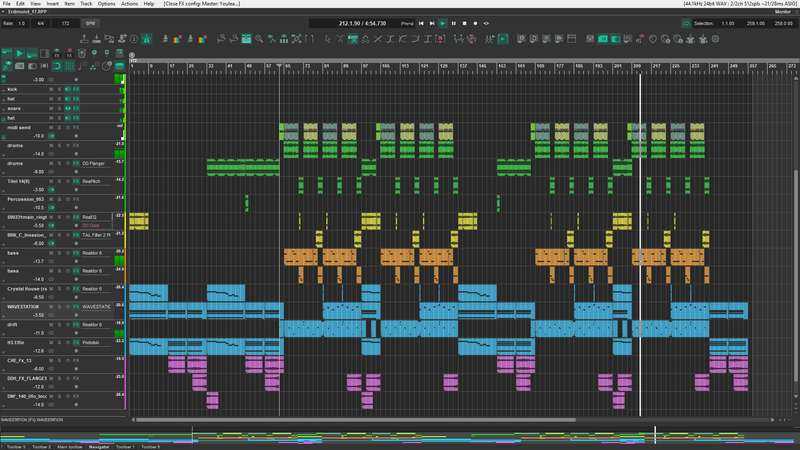The width and height of the screenshot is (800, 450).
Task: Solo the snare track
Action: pyautogui.click(x=59, y=108)
